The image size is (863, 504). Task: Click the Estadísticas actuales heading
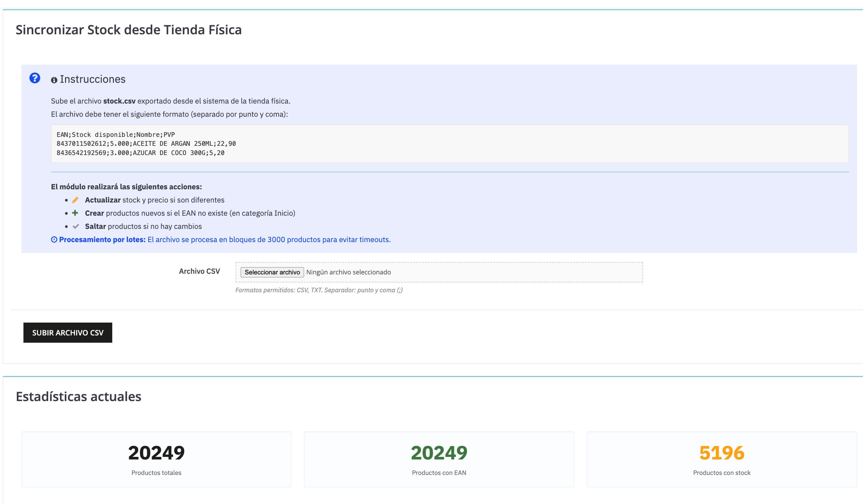(x=79, y=396)
